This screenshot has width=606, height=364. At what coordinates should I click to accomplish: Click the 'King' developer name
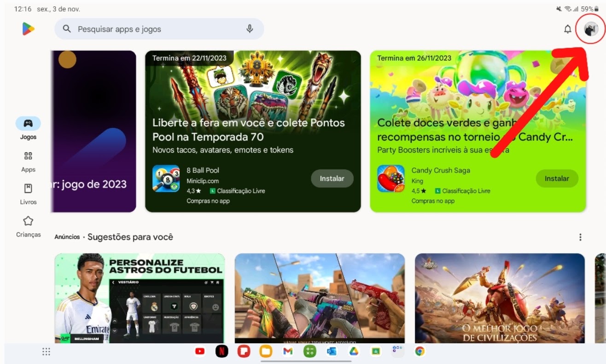[417, 181]
